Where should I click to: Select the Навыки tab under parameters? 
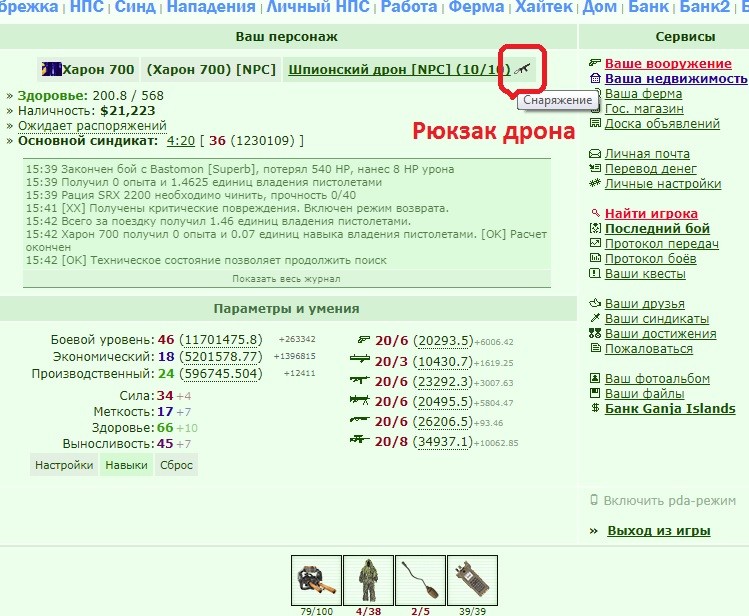pos(127,465)
